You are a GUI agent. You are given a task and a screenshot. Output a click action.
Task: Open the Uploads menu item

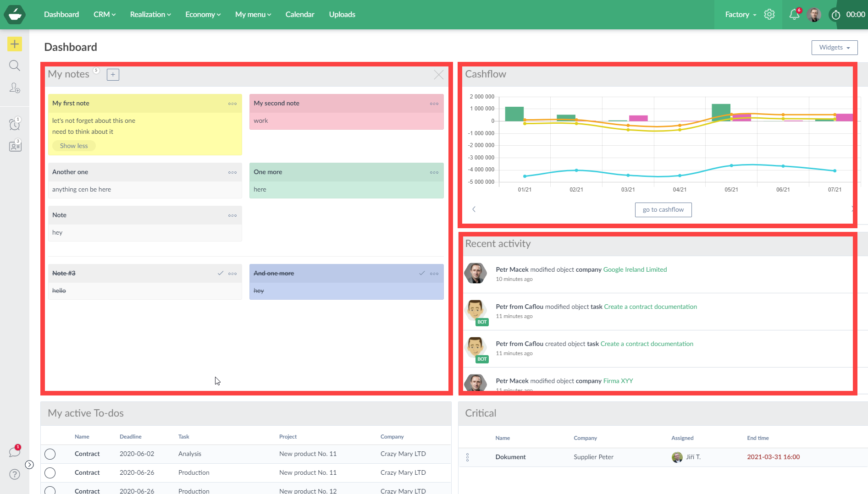click(x=342, y=15)
